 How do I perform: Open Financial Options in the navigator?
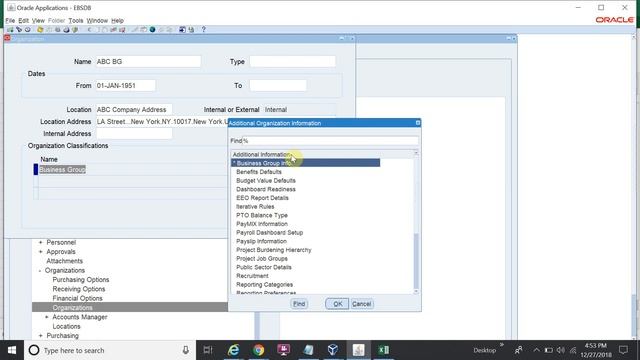(77, 298)
